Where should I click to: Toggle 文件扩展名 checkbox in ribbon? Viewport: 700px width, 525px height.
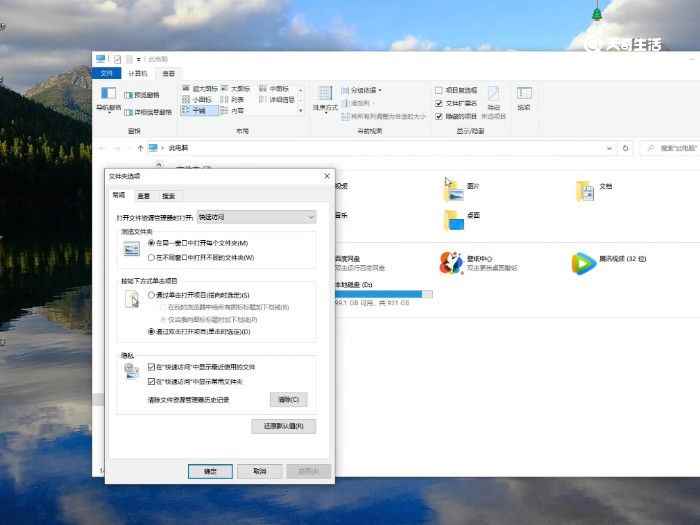pos(439,103)
